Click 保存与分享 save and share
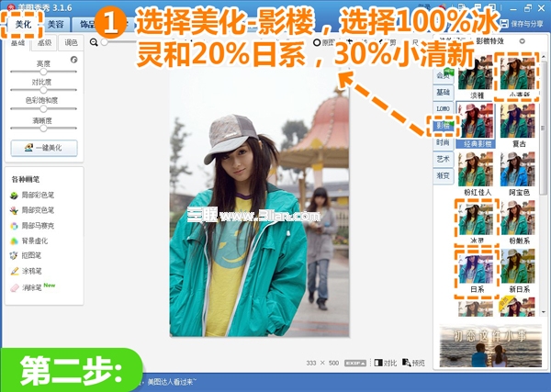 click(523, 24)
